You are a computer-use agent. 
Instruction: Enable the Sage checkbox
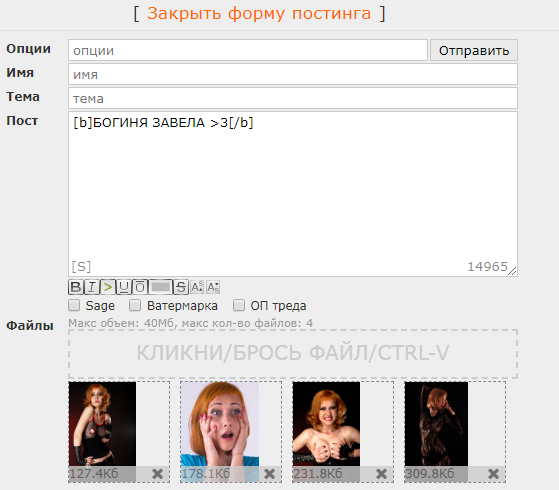74,305
